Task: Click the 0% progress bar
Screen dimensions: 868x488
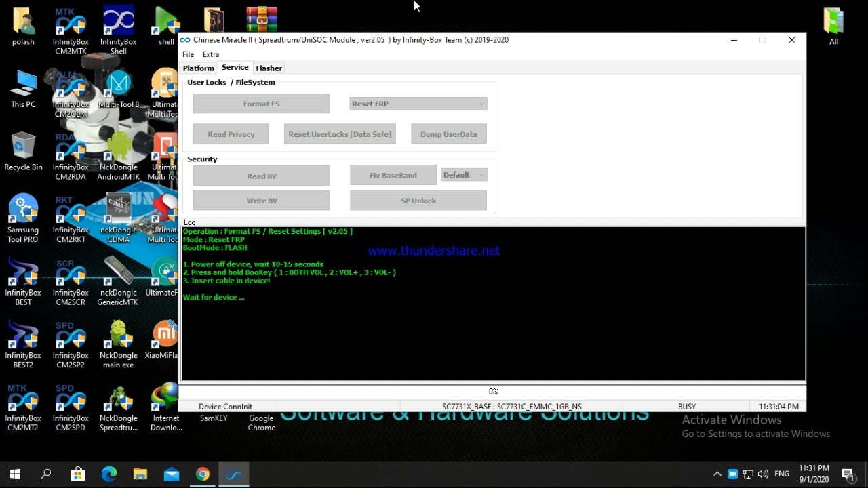Action: 493,391
